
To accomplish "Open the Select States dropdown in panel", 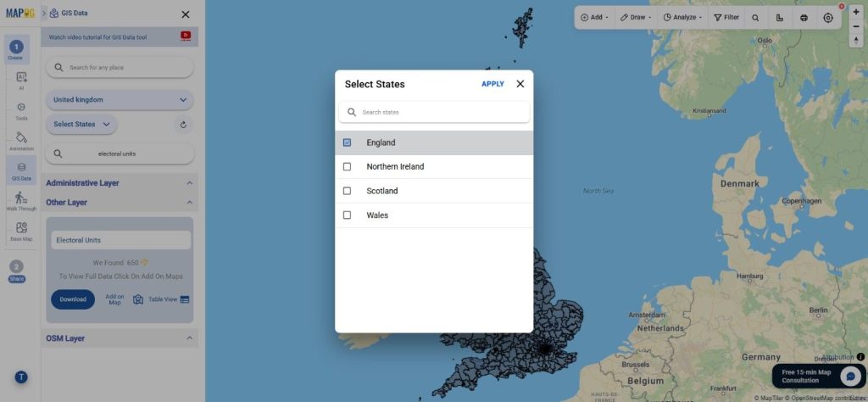I will coord(81,124).
